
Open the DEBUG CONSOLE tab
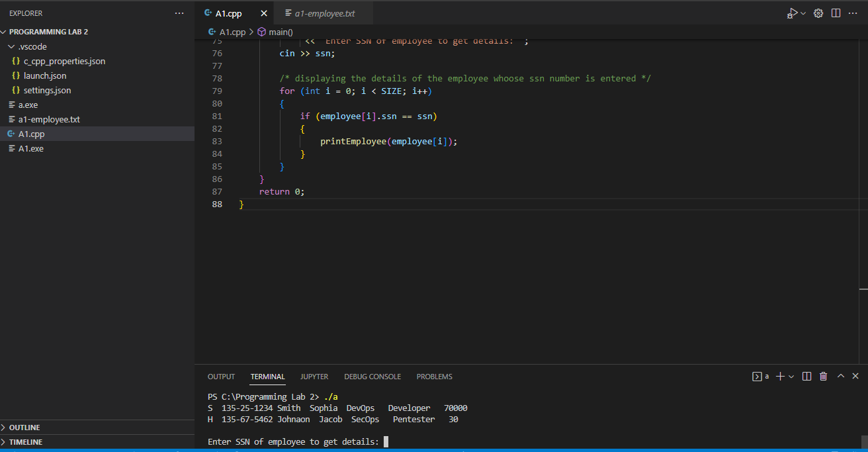[372, 377]
